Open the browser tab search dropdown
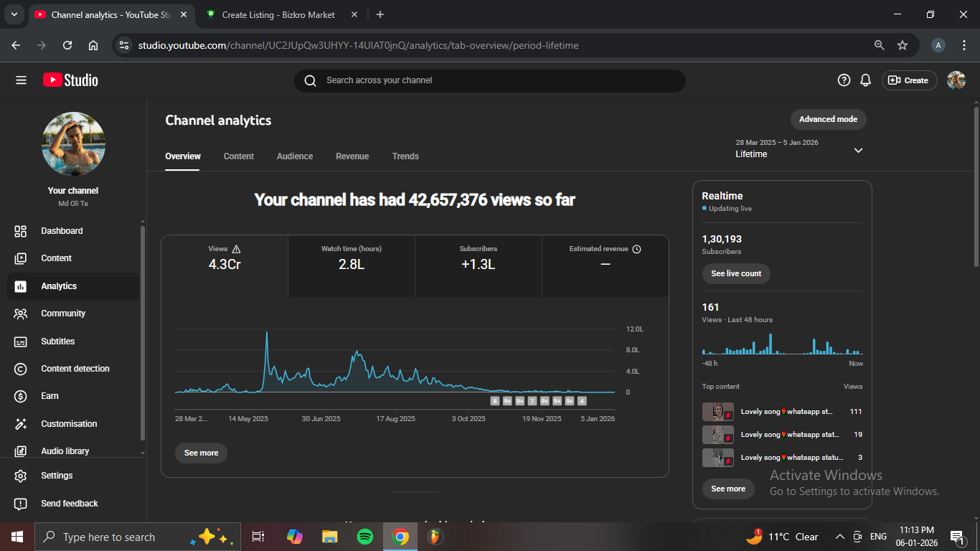 pyautogui.click(x=14, y=14)
